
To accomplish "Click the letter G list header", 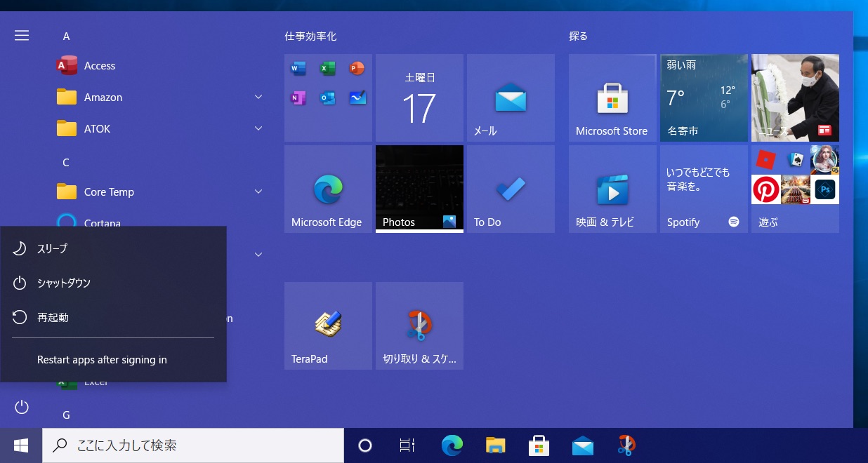I will (66, 415).
